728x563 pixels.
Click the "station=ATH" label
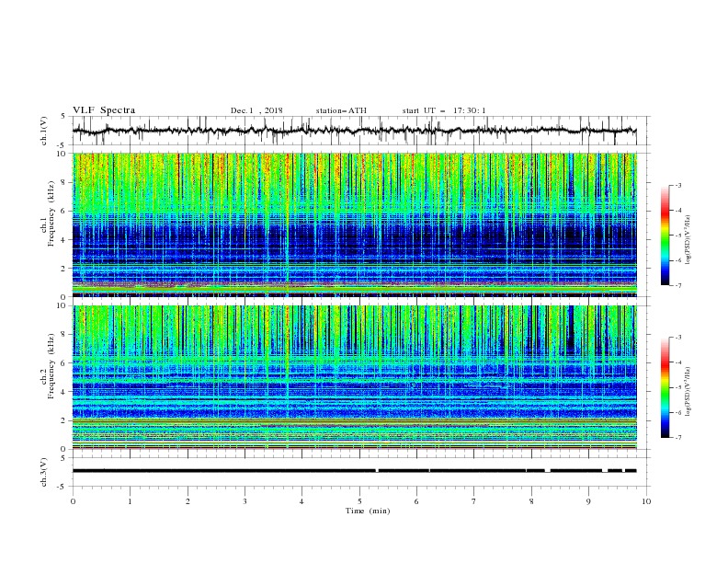341,110
